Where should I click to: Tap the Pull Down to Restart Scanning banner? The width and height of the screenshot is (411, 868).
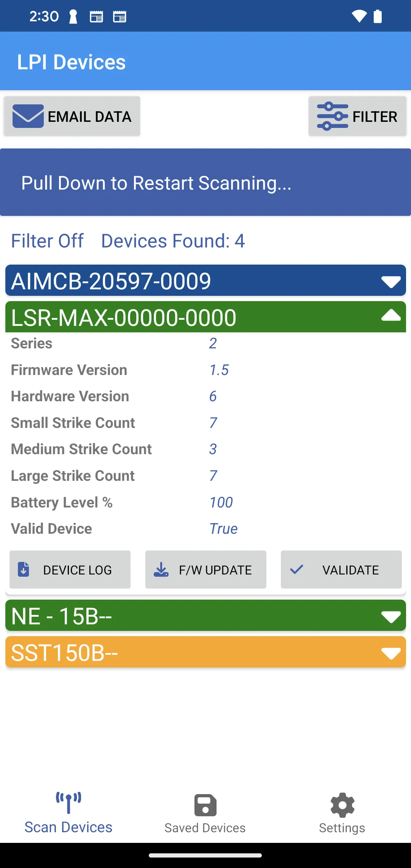[x=205, y=182]
